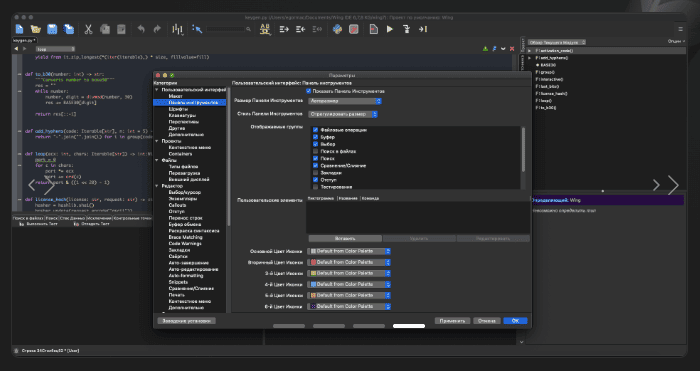Collapse the Редактор category
This screenshot has height=371, width=700.
tap(157, 186)
